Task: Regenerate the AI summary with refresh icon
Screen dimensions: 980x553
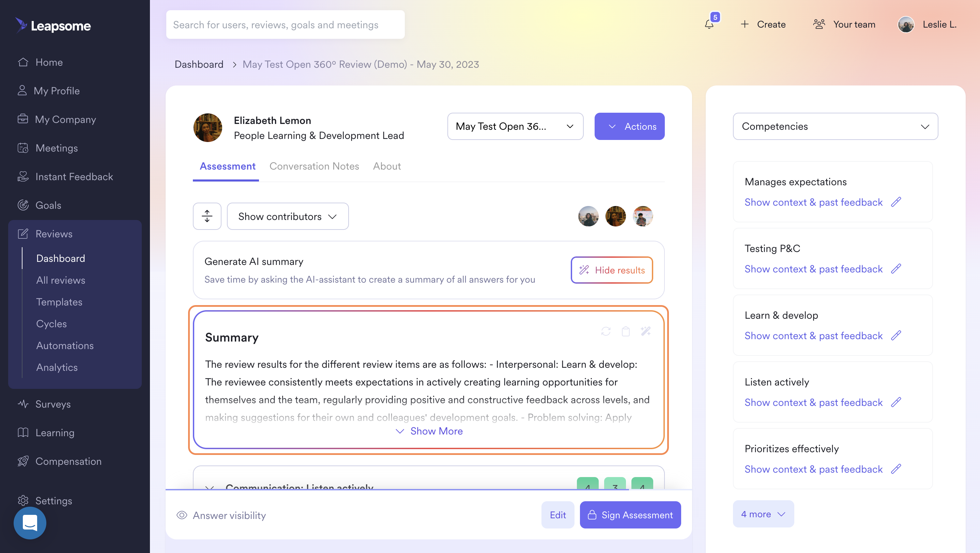Action: [606, 331]
